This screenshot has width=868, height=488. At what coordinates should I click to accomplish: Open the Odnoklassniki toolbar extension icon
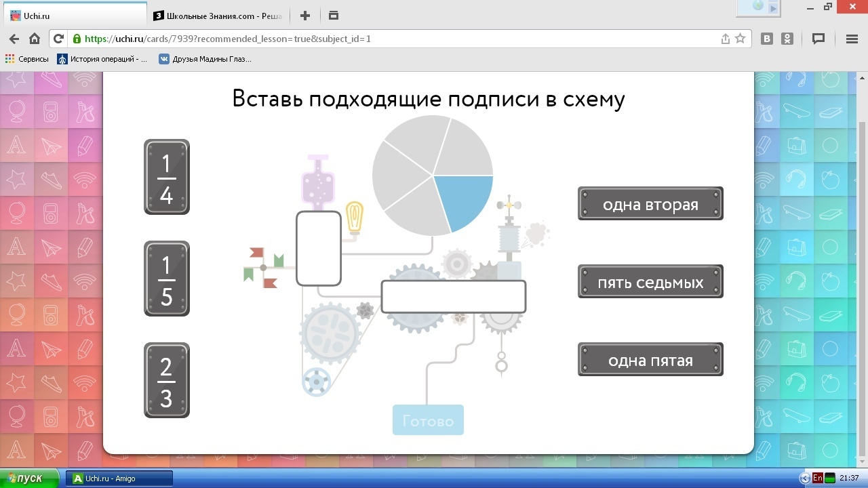coord(787,39)
